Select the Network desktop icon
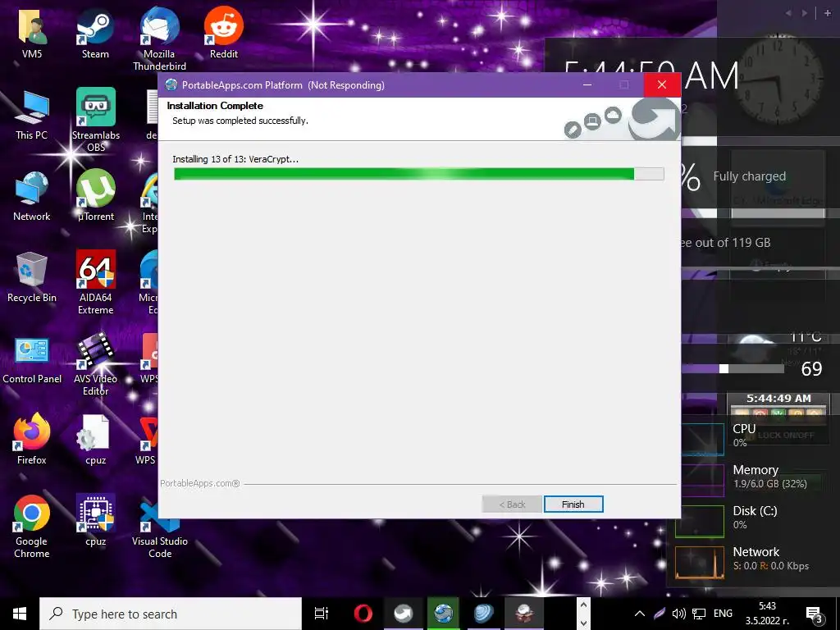Image resolution: width=840 pixels, height=630 pixels. pos(32,196)
